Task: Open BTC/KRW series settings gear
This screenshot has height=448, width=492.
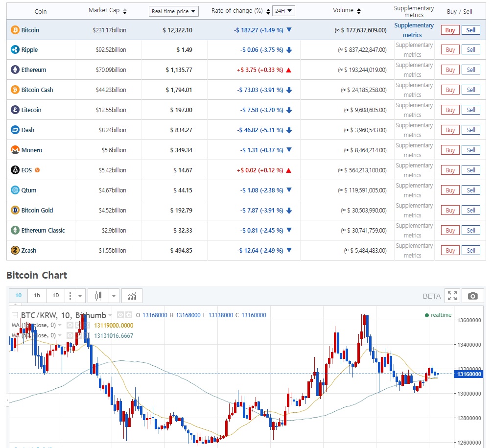Action: click(129, 315)
